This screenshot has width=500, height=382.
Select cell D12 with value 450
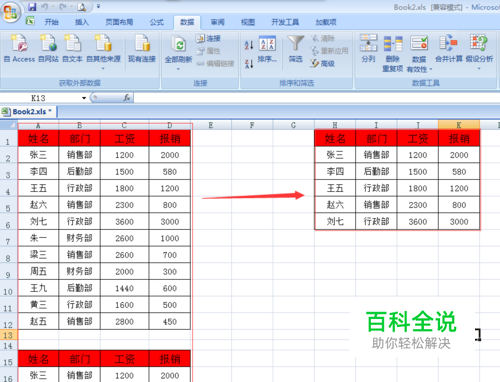point(170,322)
